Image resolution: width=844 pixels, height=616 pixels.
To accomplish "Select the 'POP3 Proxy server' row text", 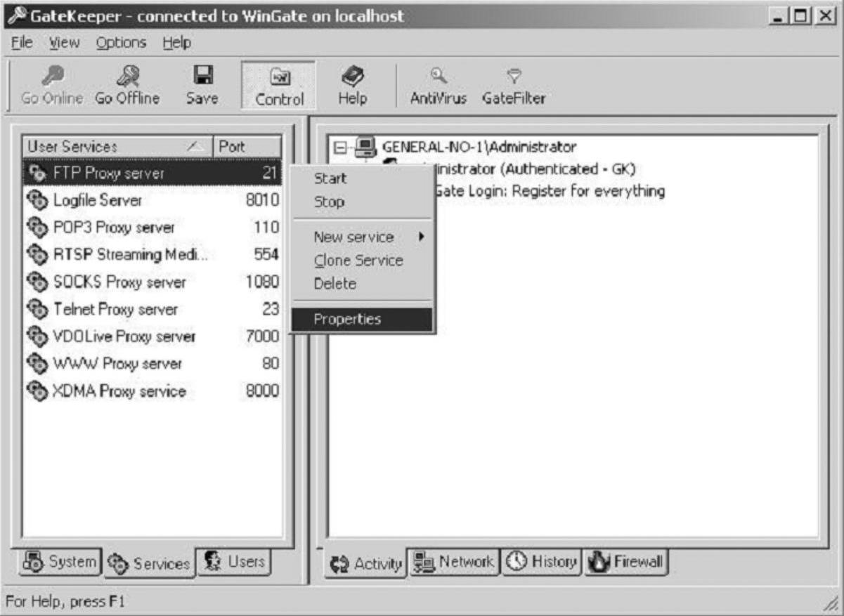I will tap(114, 228).
